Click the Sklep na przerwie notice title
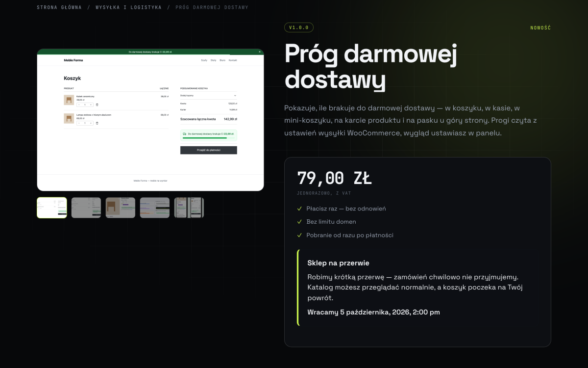588x368 pixels. point(338,263)
